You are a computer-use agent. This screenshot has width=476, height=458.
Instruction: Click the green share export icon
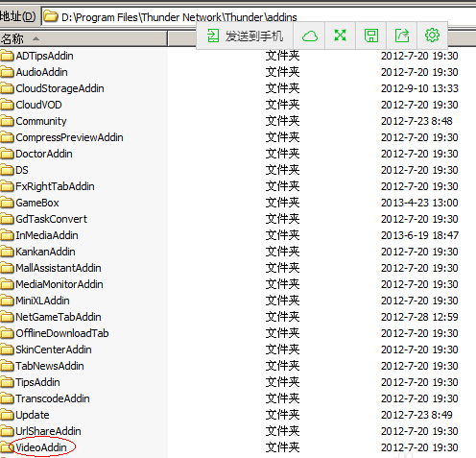[402, 36]
